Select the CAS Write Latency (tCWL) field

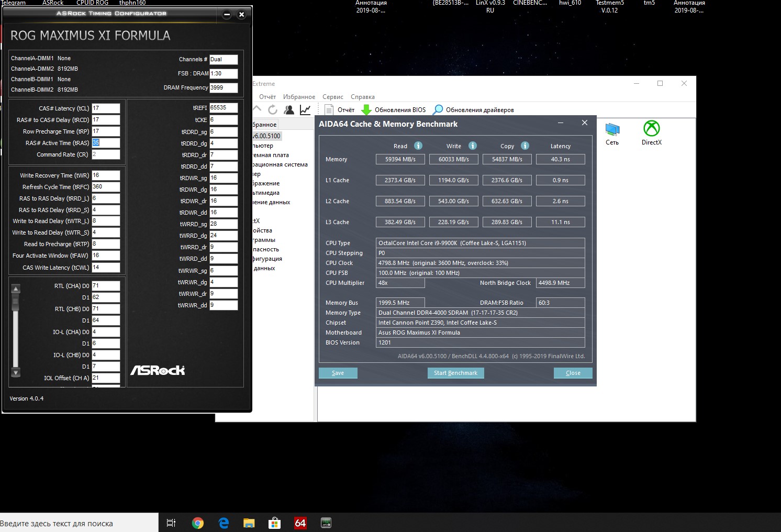106,268
